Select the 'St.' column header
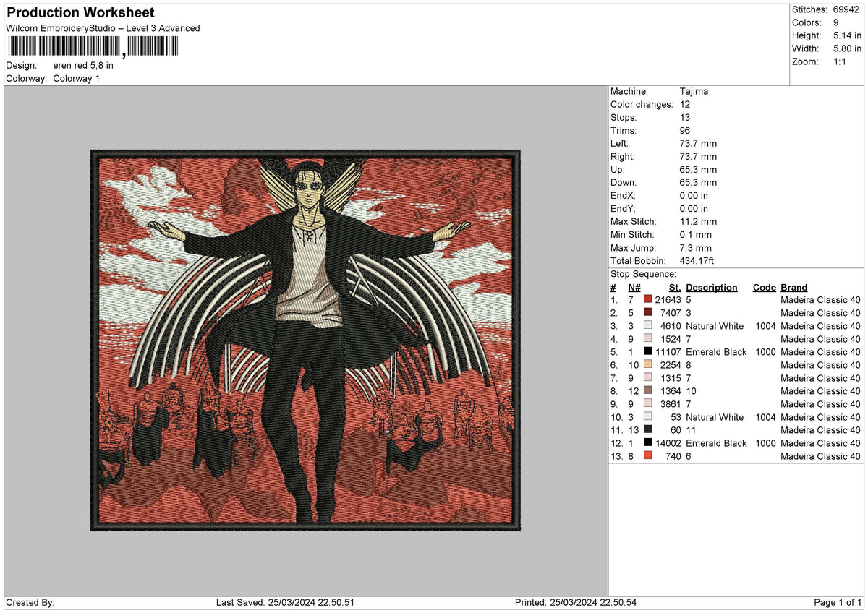Screen dimensions: 868x613 pos(675,287)
